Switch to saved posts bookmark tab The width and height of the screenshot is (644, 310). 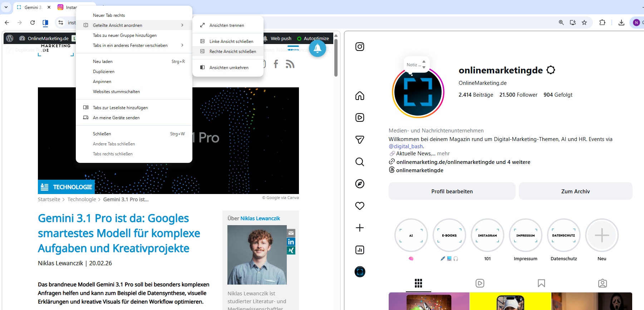click(541, 284)
